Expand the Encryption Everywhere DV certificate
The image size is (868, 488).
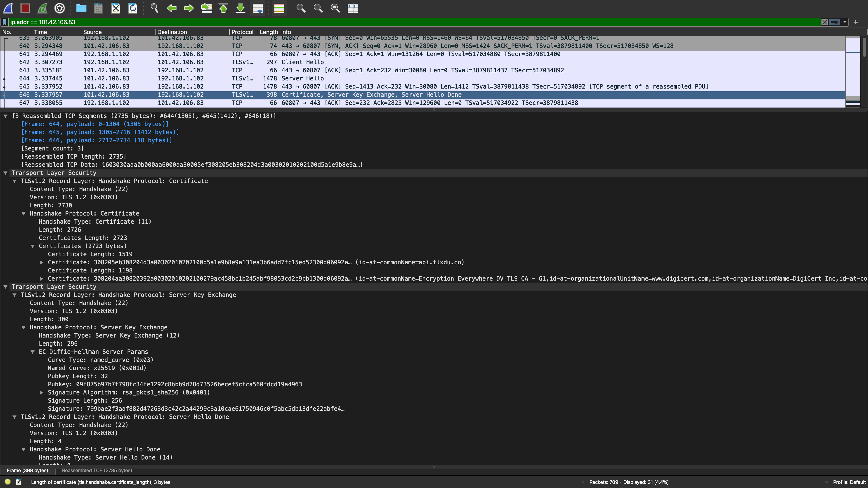41,279
